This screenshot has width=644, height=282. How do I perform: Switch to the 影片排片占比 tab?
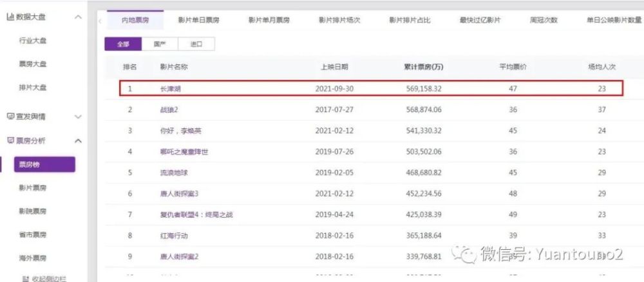410,20
